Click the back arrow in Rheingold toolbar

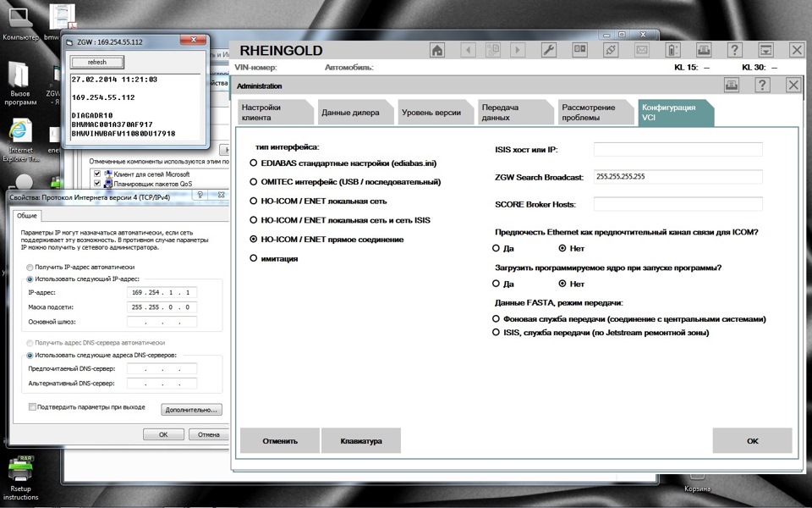click(x=468, y=50)
